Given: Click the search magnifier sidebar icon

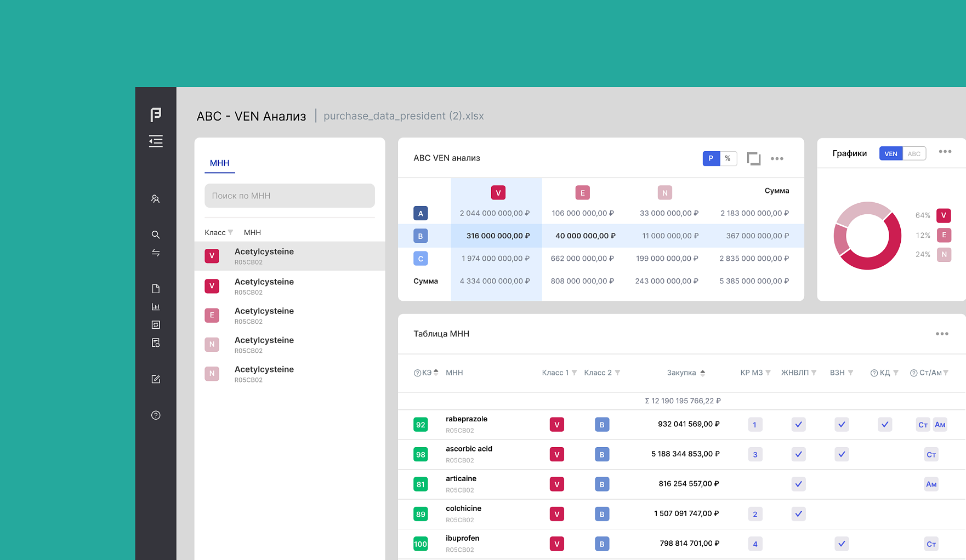Looking at the screenshot, I should pos(156,235).
